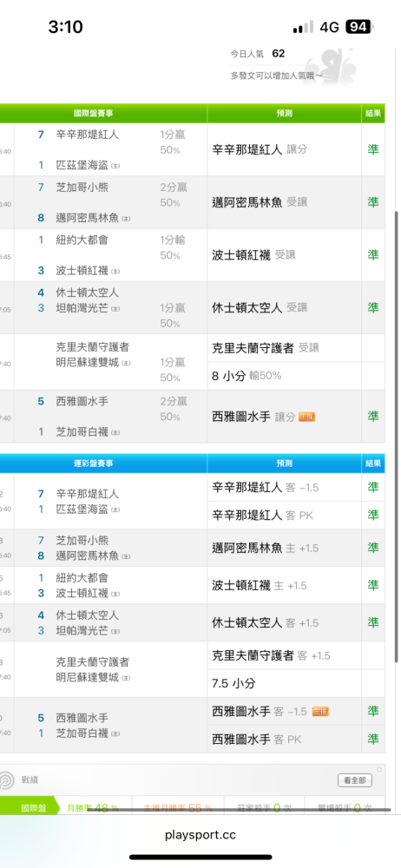Tap prediction 邁阿密馬林魚 受讓
Screen dimensions: 401x868
click(260, 202)
